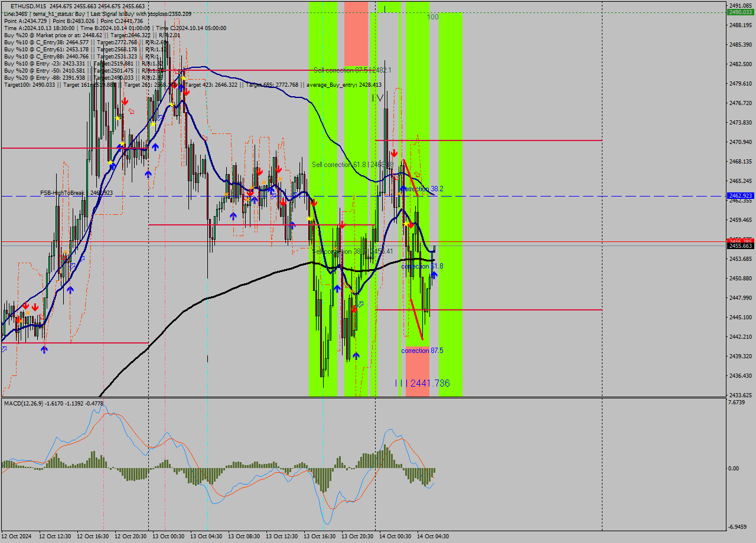Click the current price tag 2455.663 on axis
This screenshot has width=756, height=543.
tap(741, 246)
